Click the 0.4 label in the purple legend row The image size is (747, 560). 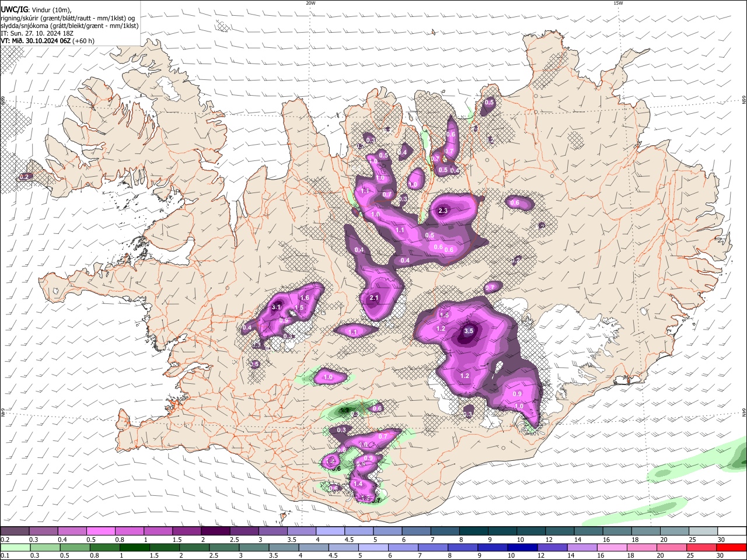click(62, 540)
